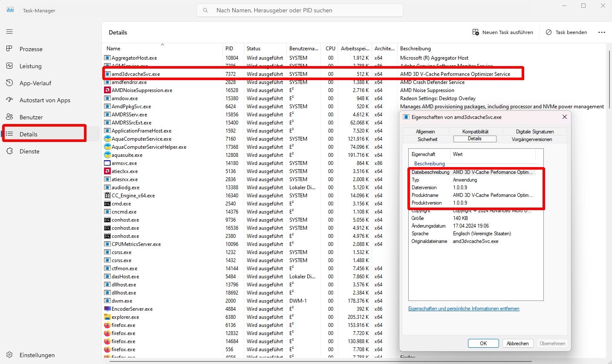Confirm the dialog with OK
Image resolution: width=612 pixels, height=364 pixels.
click(483, 343)
